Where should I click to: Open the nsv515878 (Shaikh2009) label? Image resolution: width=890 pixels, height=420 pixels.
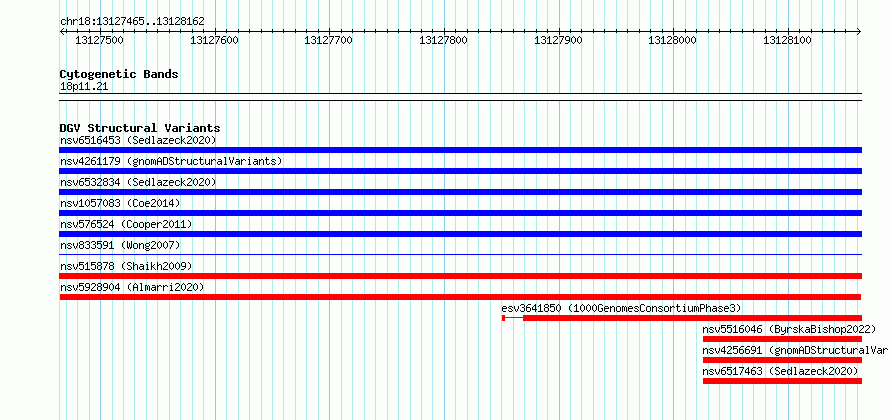(126, 266)
